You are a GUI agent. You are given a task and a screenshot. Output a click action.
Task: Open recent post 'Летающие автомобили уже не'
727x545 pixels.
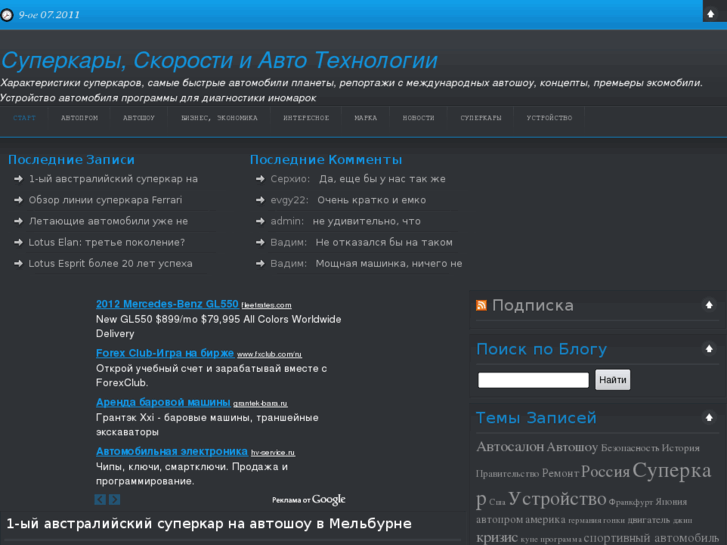coord(108,221)
